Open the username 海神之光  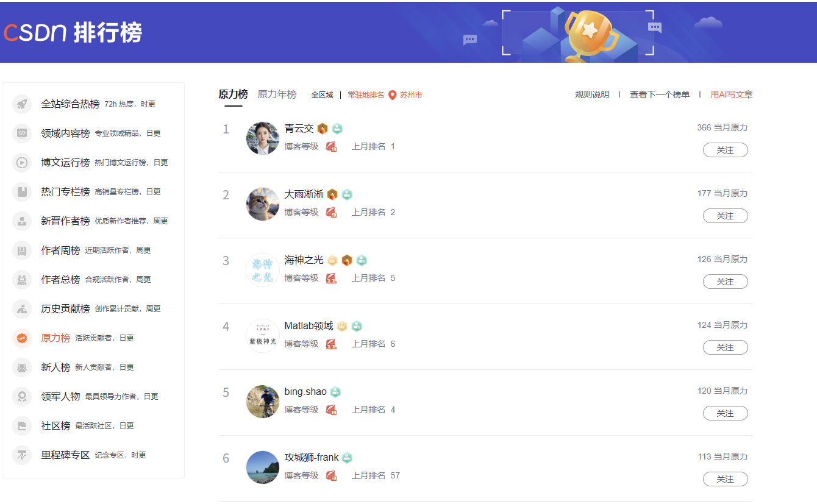tap(304, 260)
